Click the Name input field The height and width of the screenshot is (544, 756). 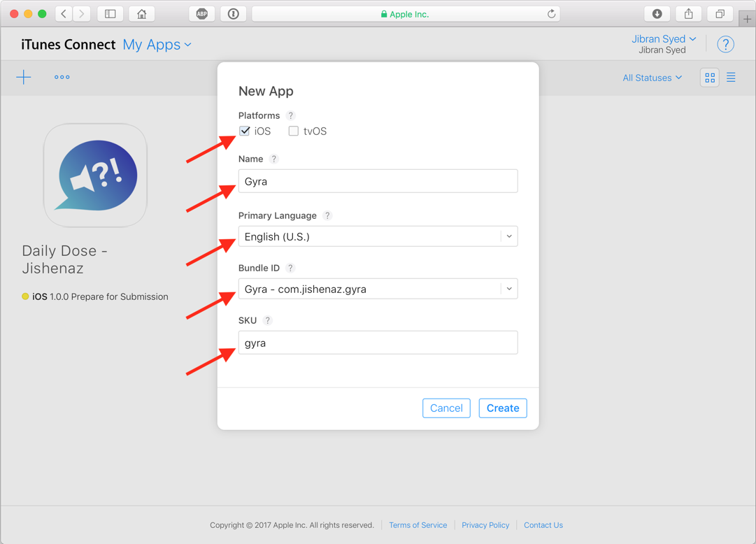(378, 181)
